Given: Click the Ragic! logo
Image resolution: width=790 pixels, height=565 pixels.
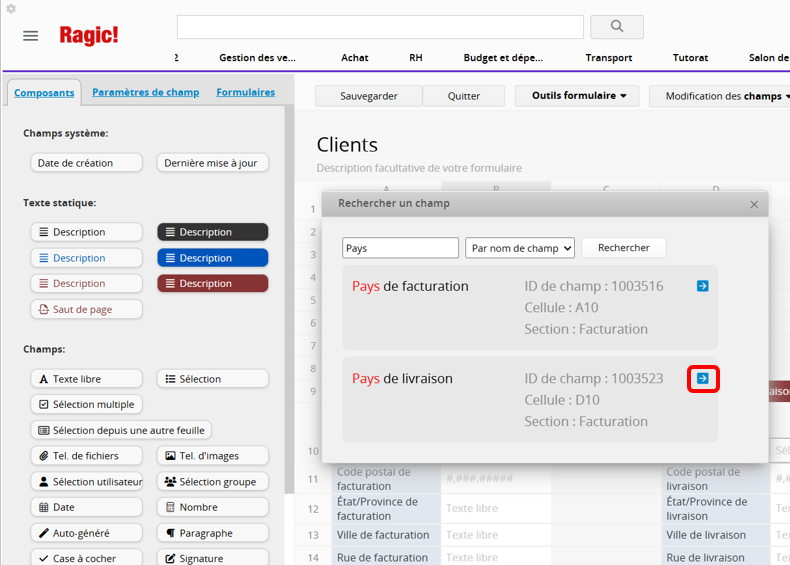Looking at the screenshot, I should coord(88,35).
